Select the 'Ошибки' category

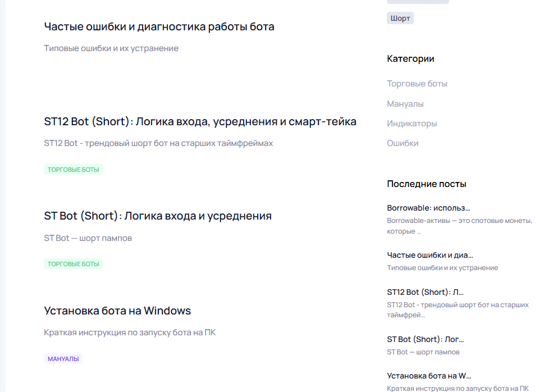click(x=403, y=143)
